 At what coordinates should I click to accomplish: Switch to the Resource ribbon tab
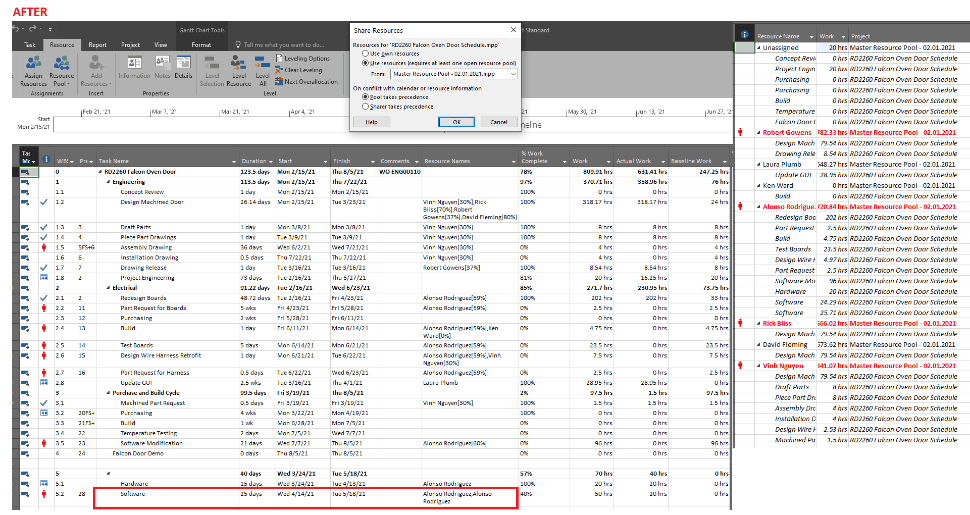click(61, 45)
